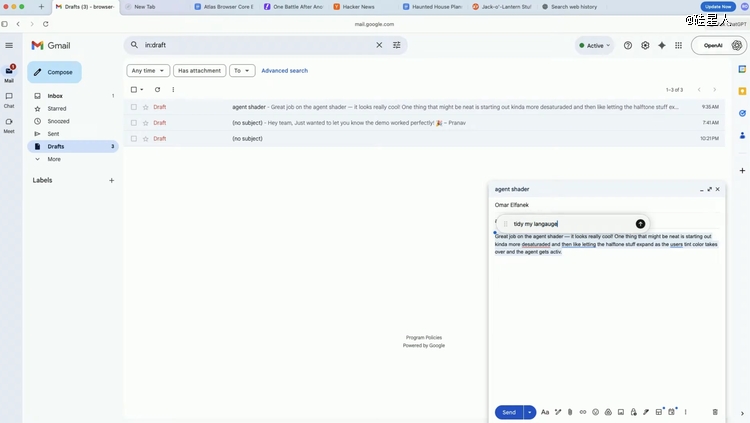This screenshot has height=423, width=750.
Task: Open the Gemini sparkle assistant icon
Action: pyautogui.click(x=662, y=45)
